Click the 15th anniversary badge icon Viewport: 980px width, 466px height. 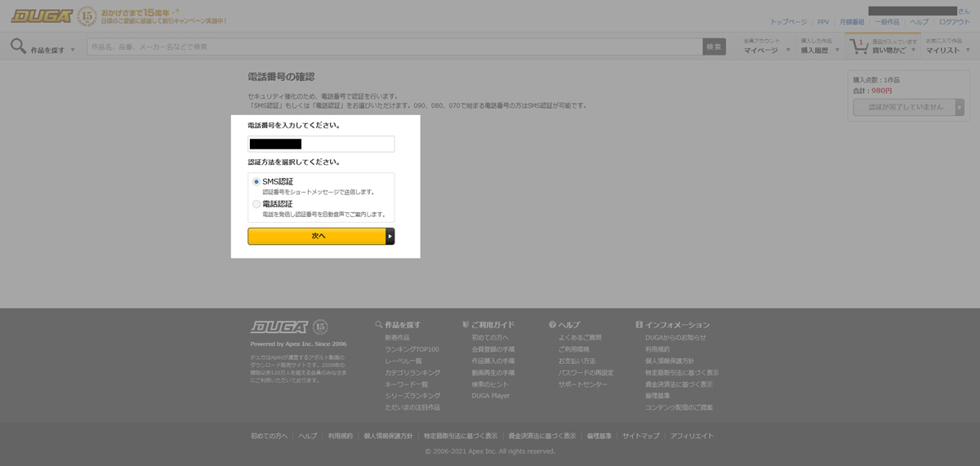coord(87,16)
